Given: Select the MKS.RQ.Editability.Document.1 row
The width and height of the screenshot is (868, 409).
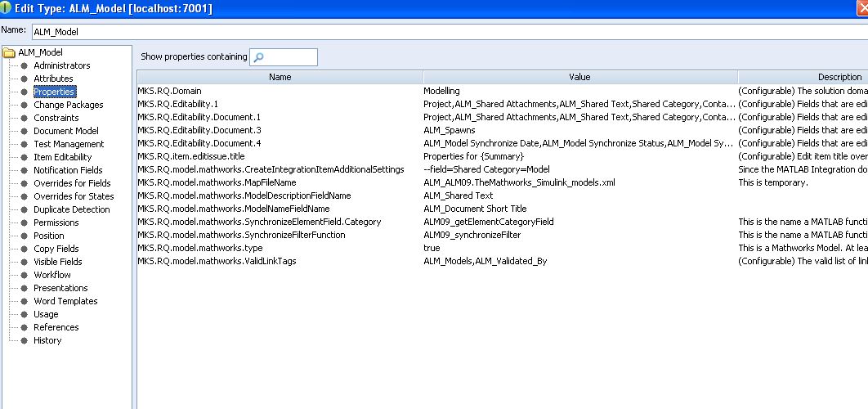Looking at the screenshot, I should tap(503, 117).
